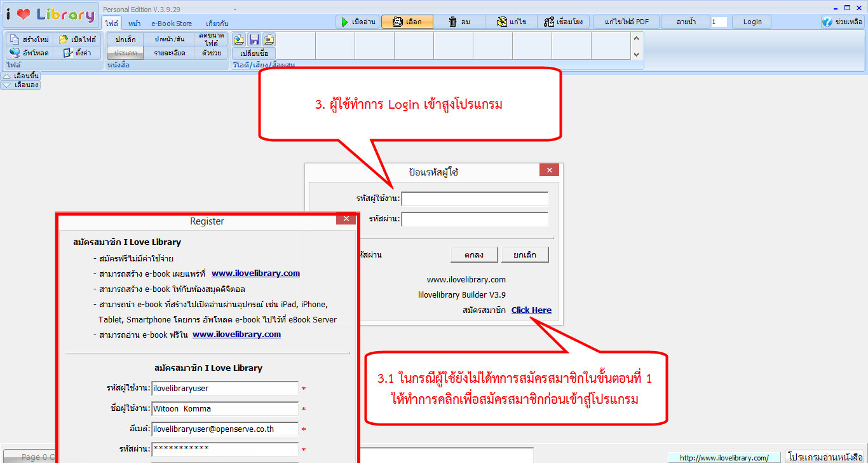The image size is (868, 463).
Task: Switch to the หน้า (Page) tab
Action: pyautogui.click(x=134, y=24)
